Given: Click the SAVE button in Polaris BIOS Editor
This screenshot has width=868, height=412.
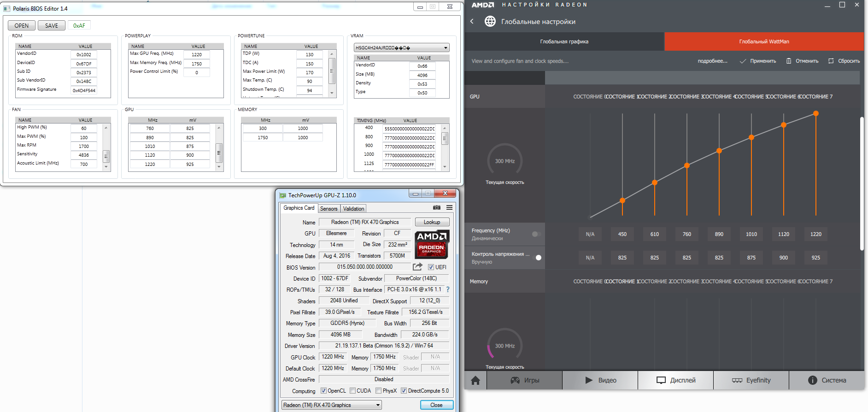Looking at the screenshot, I should (52, 25).
